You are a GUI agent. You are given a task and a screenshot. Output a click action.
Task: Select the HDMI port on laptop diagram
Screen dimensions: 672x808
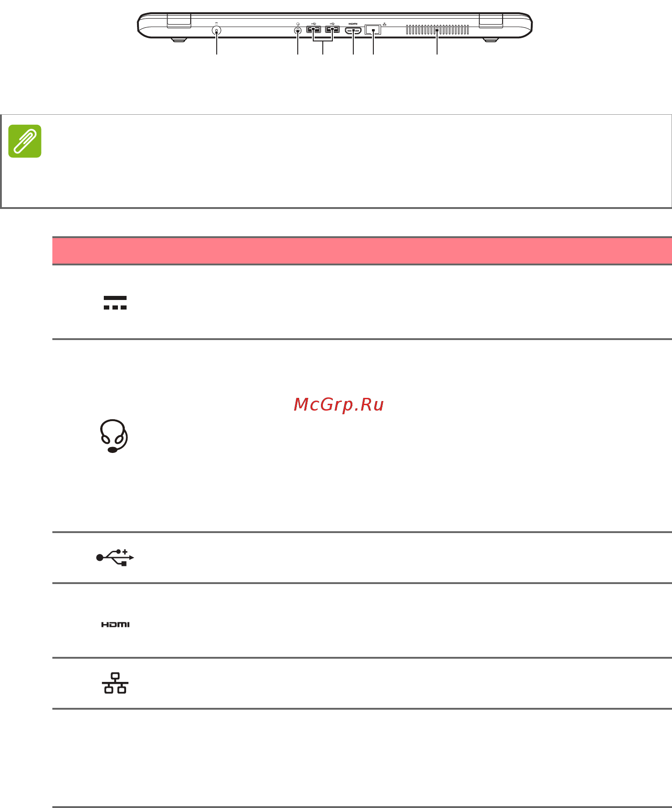(353, 31)
